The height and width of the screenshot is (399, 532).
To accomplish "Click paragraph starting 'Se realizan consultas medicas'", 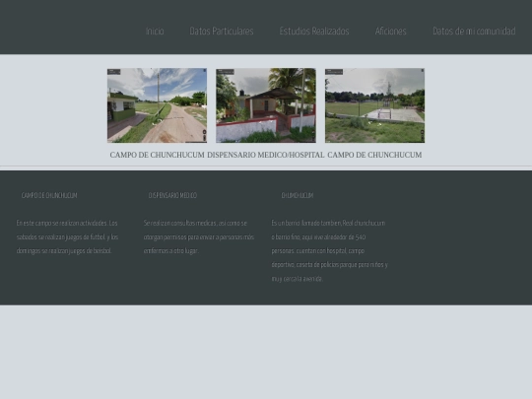I will 199,236.
